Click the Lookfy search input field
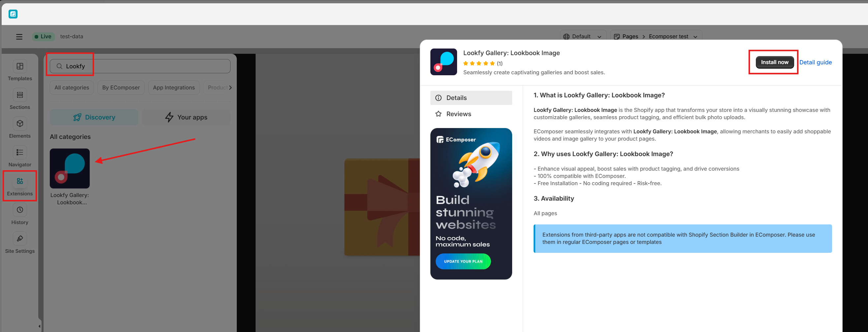 [140, 66]
